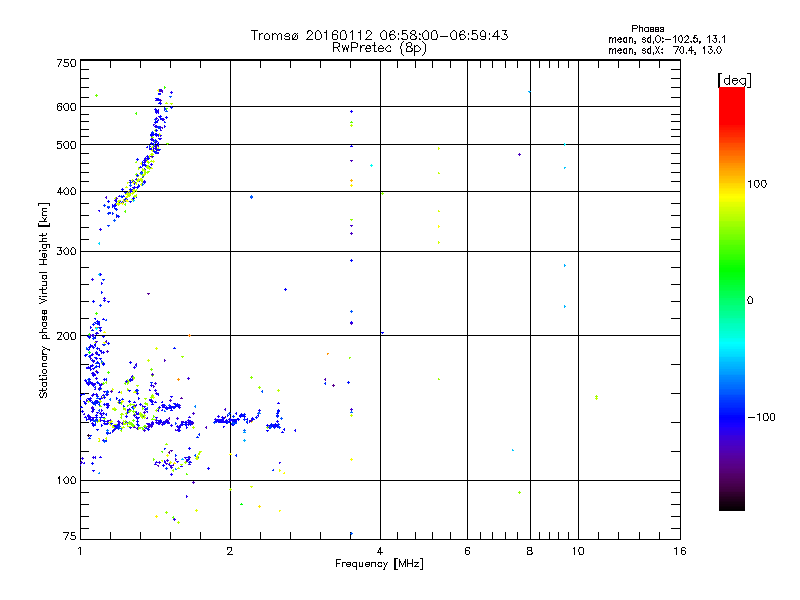Click the x-axis label '10'
The width and height of the screenshot is (800, 600).
point(578,551)
